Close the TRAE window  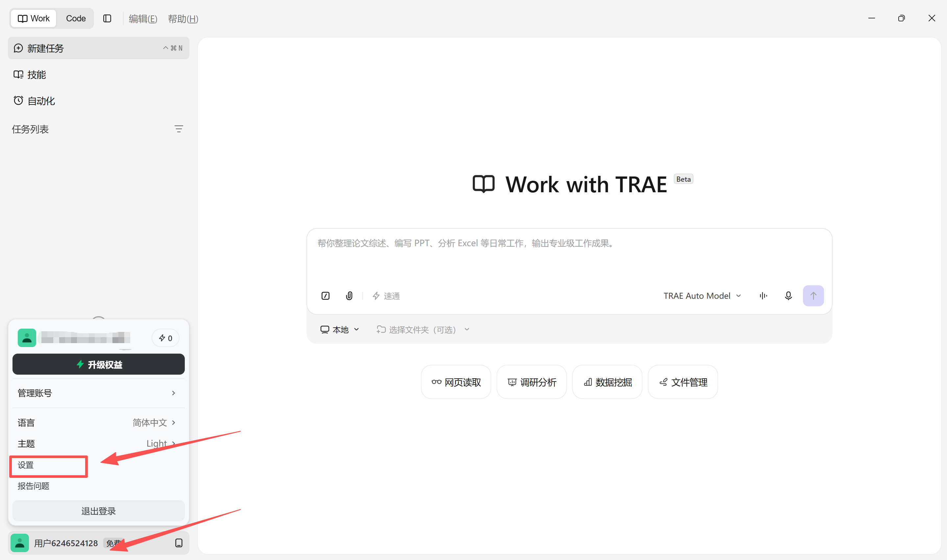click(932, 18)
